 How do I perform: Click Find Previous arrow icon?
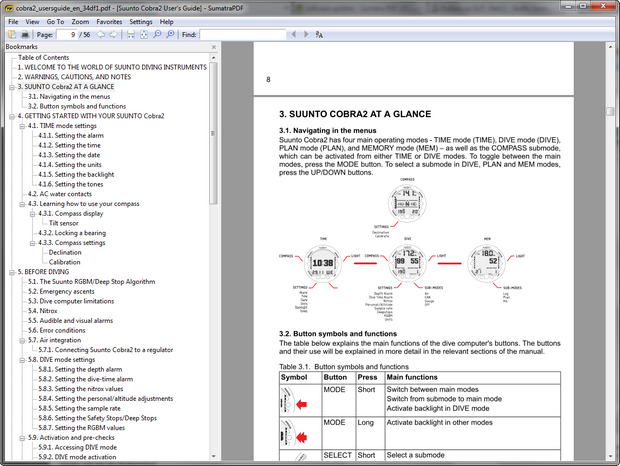click(293, 34)
